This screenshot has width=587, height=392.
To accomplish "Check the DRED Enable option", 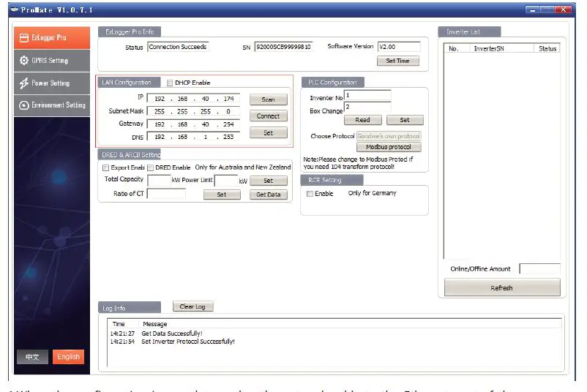I will [x=151, y=167].
